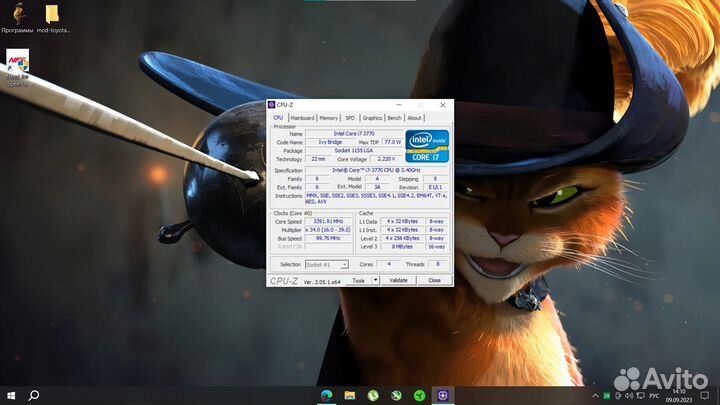Open the Программы desktop shortcut
This screenshot has height=405, width=720.
click(17, 18)
